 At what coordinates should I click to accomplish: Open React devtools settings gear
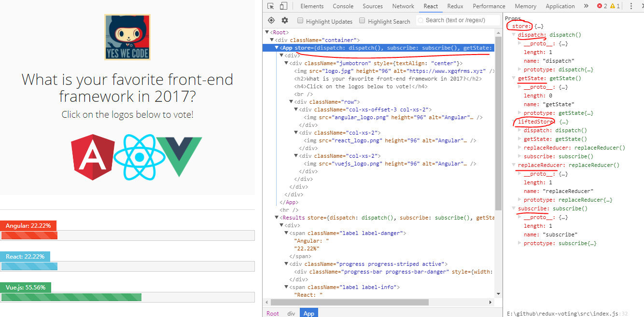tap(285, 20)
